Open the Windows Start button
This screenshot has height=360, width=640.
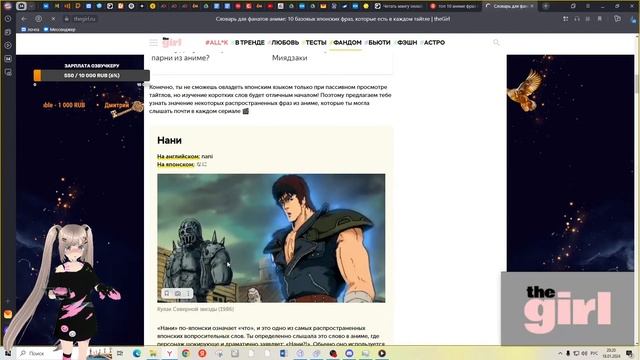7,353
